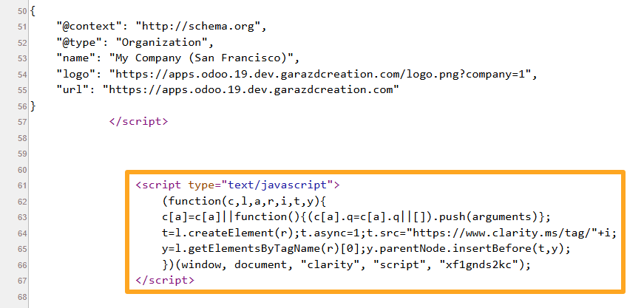Click the garazdcreation.com value on line 55
The height and width of the screenshot is (308, 644).
(251, 90)
